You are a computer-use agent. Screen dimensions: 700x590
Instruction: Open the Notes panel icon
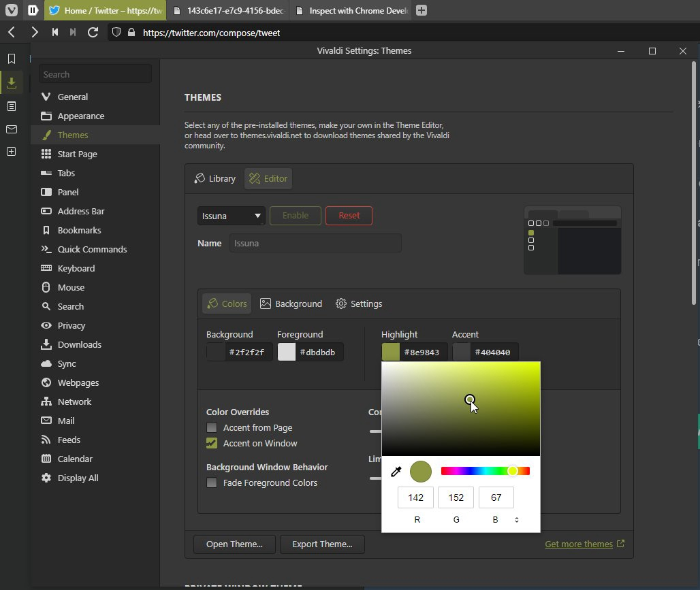(11, 106)
